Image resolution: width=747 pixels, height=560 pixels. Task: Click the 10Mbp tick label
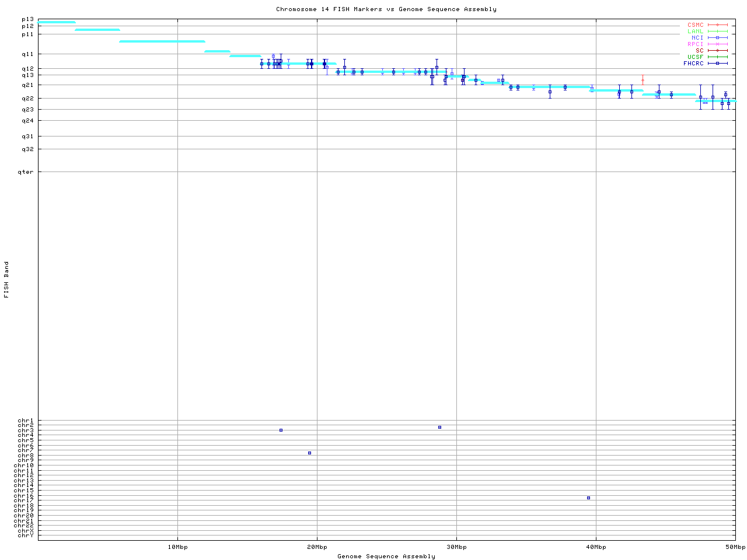tap(177, 547)
